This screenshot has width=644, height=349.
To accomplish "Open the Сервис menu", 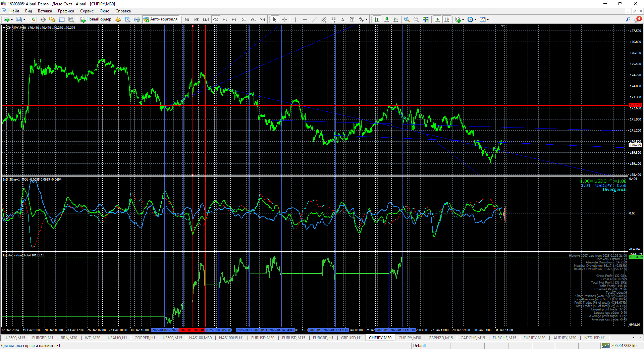I will 87,11.
